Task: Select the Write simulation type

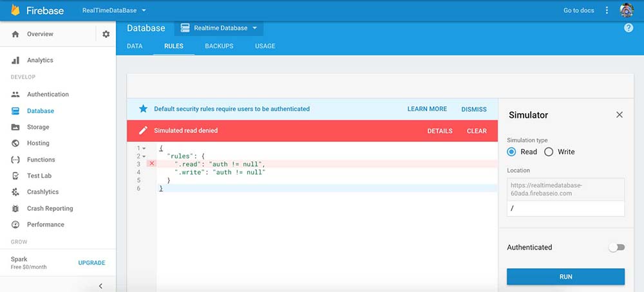Action: pyautogui.click(x=549, y=152)
